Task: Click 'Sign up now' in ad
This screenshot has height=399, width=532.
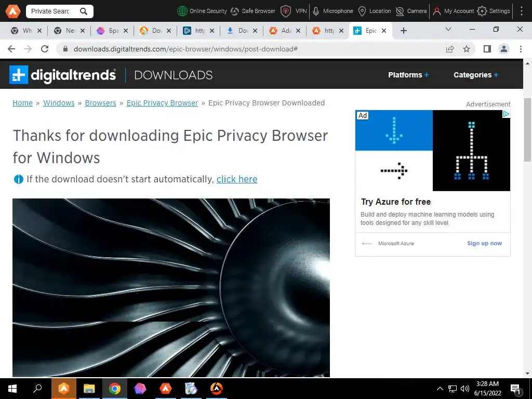Action: tap(485, 243)
